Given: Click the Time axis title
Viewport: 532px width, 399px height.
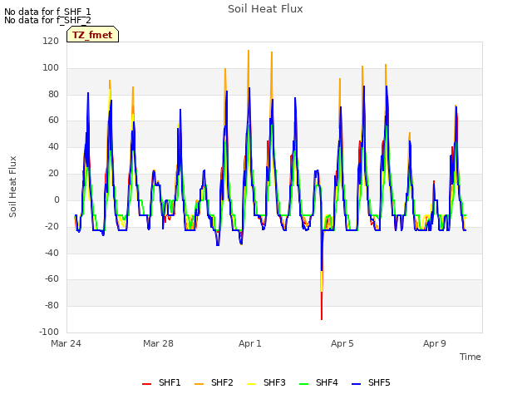Looking at the screenshot, I should pos(470,357).
